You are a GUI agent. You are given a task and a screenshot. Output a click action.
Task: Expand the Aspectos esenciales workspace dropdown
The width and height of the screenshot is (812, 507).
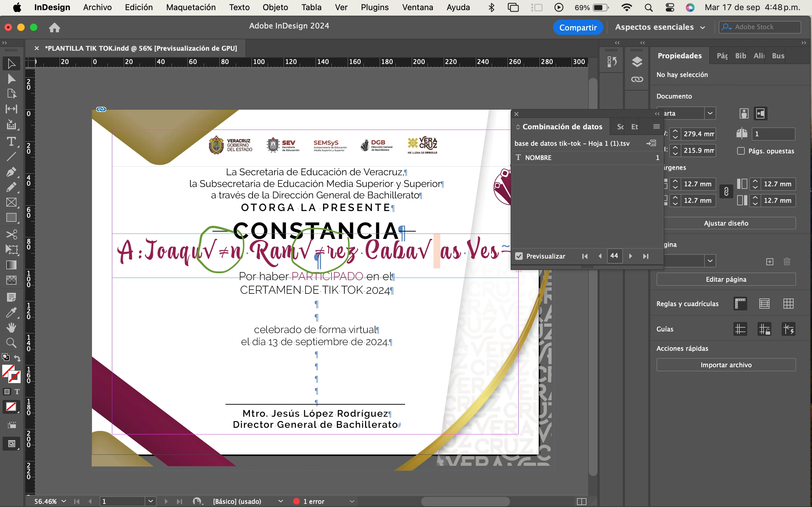[703, 28]
